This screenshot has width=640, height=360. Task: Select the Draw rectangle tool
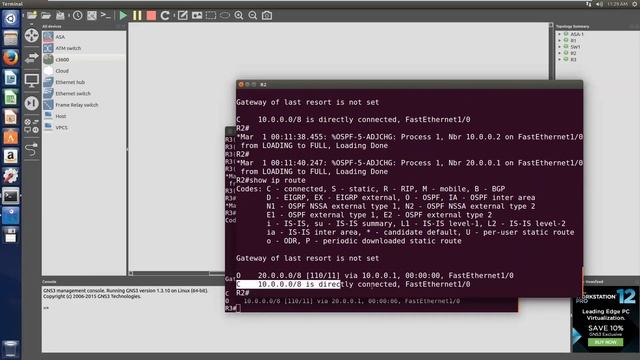click(x=211, y=16)
